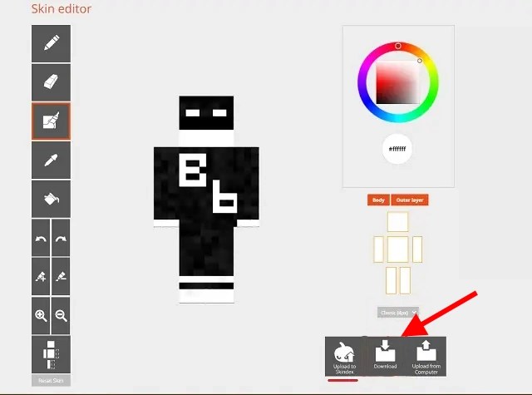Toggle head part visibility
Screen dimensions: 532x395
(x=397, y=222)
